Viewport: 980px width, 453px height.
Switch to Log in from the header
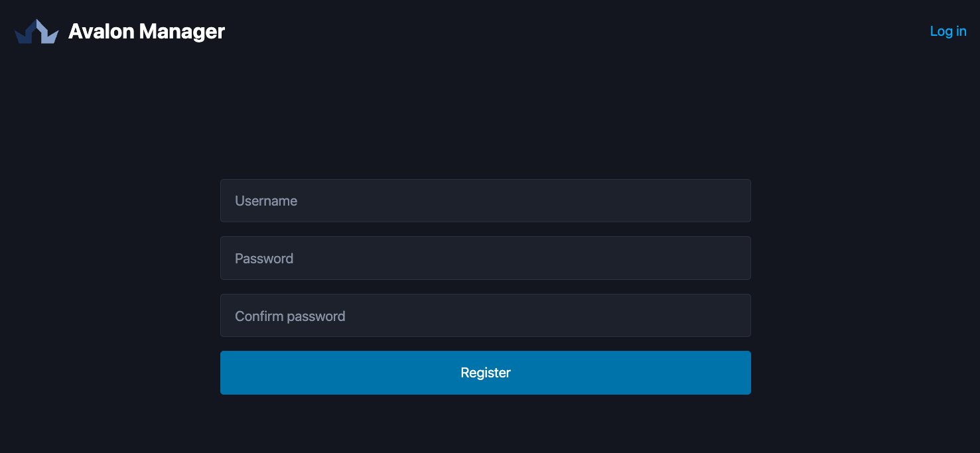pos(947,31)
